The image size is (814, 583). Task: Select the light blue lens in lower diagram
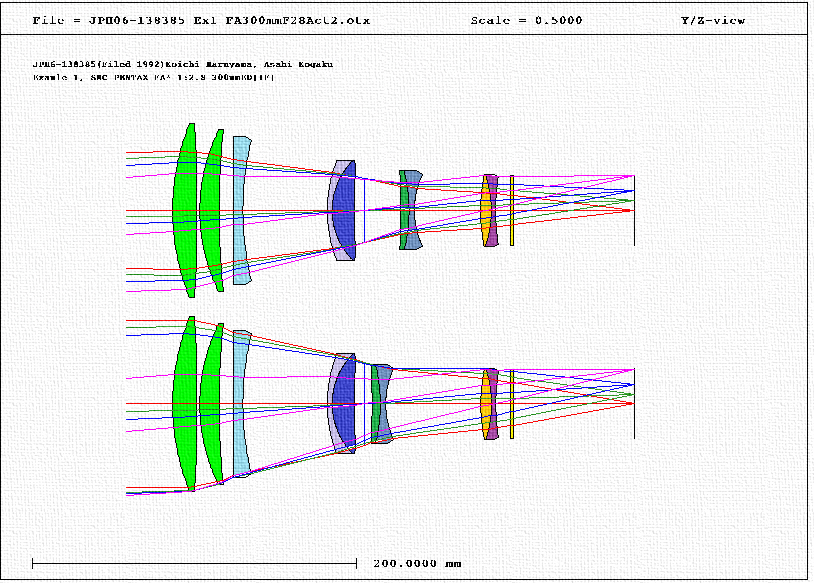coord(242,403)
